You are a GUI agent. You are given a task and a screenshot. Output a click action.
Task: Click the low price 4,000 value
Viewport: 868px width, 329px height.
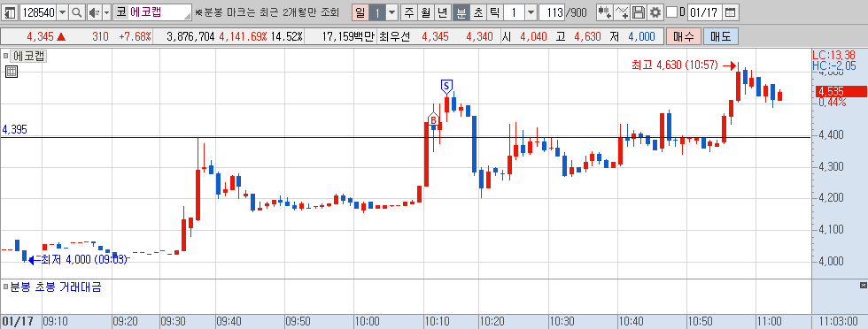(641, 37)
